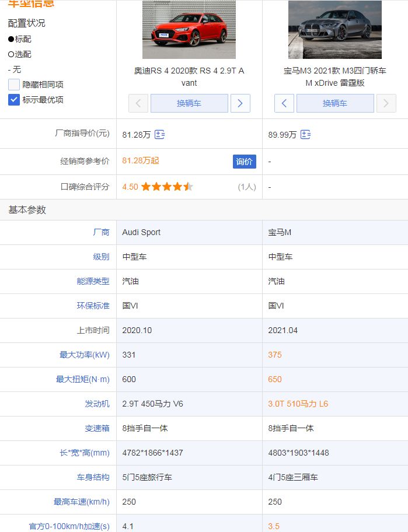Click price calculator icon beside 81.28万
Image resolution: width=408 pixels, height=532 pixels.
click(159, 135)
